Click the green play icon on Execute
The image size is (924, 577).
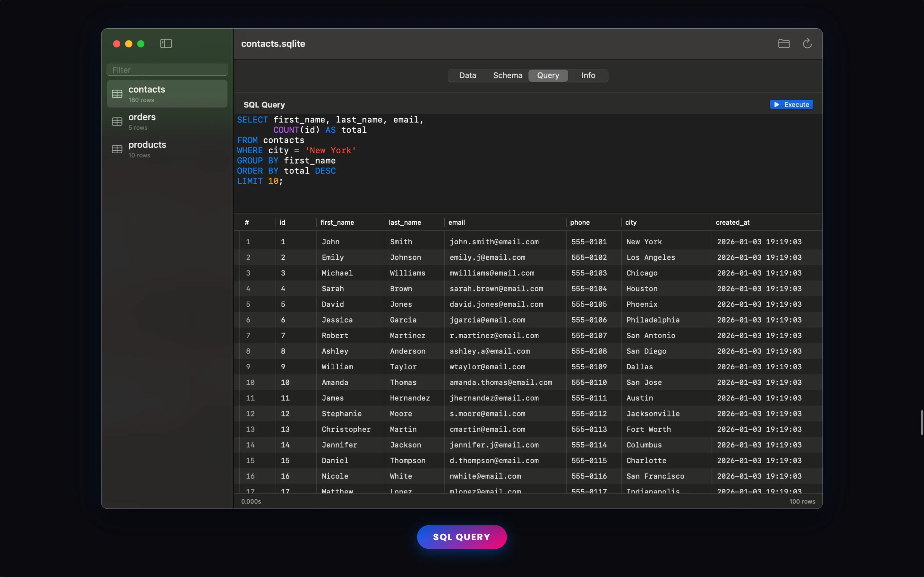coord(777,104)
